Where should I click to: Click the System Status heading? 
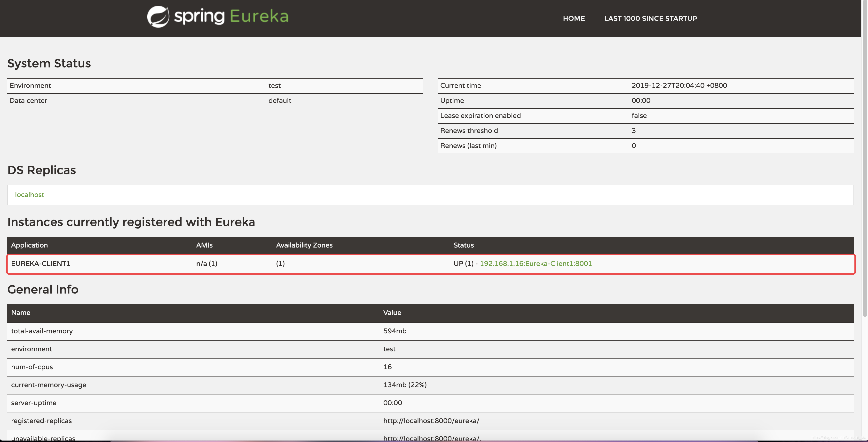click(x=49, y=63)
